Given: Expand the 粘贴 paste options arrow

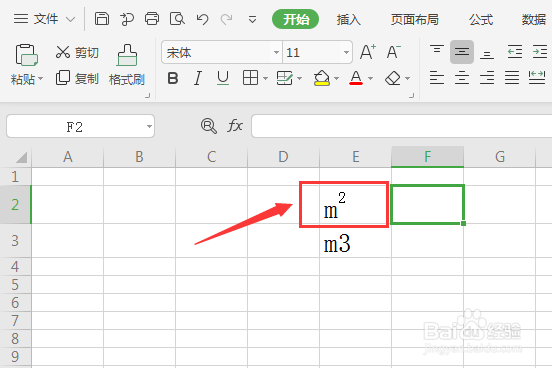Looking at the screenshot, I should pyautogui.click(x=41, y=79).
